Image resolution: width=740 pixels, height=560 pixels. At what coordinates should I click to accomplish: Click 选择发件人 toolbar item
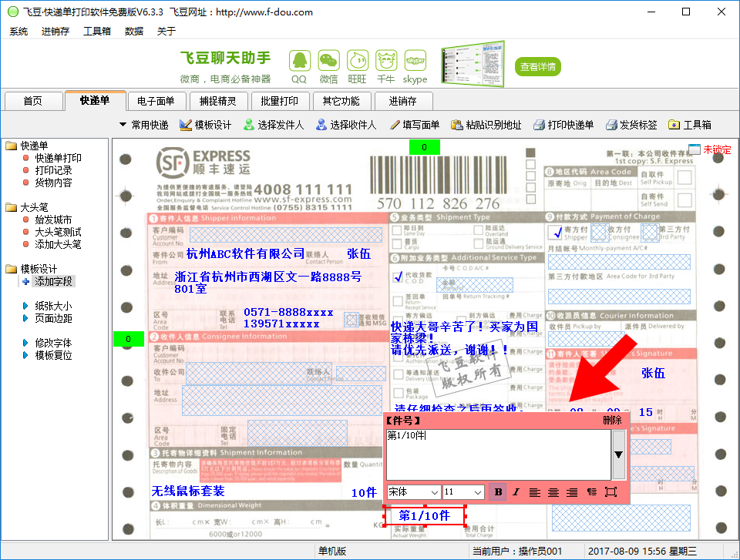pos(274,125)
